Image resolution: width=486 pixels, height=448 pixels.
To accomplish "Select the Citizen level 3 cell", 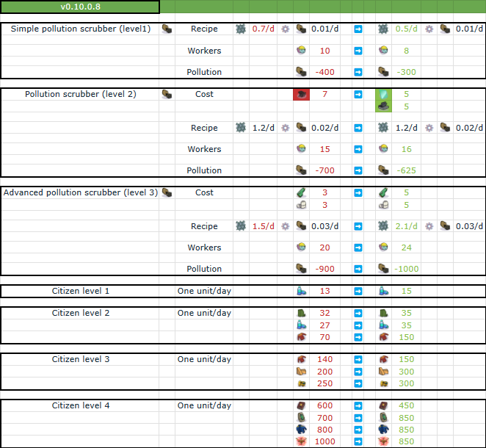I will (x=80, y=359).
